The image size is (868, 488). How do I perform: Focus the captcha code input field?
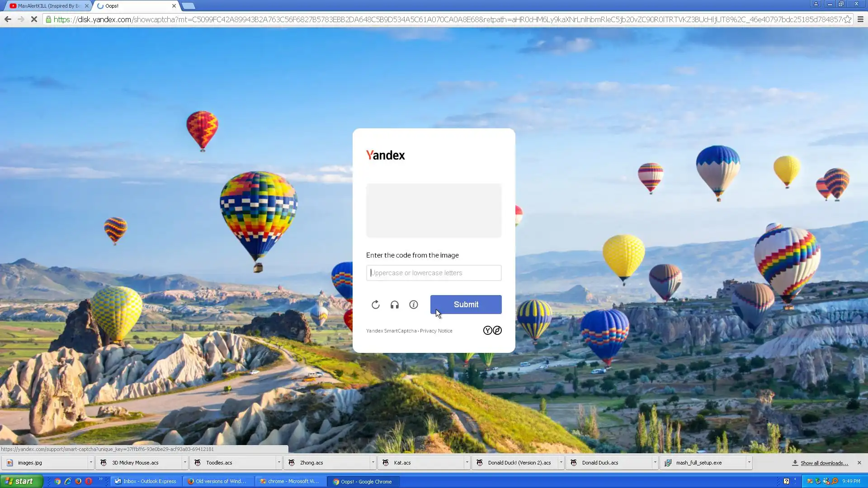click(x=434, y=273)
